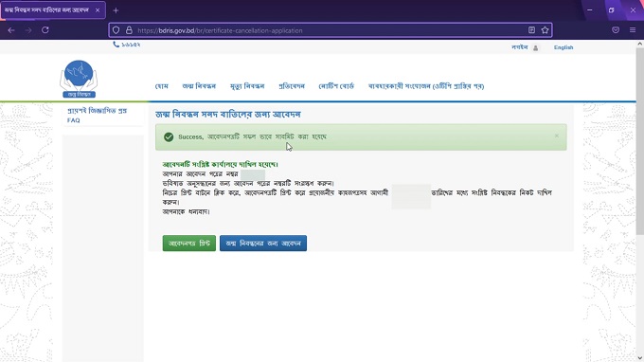The height and width of the screenshot is (362, 644).
Task: Open হোম menu item
Action: point(161,86)
